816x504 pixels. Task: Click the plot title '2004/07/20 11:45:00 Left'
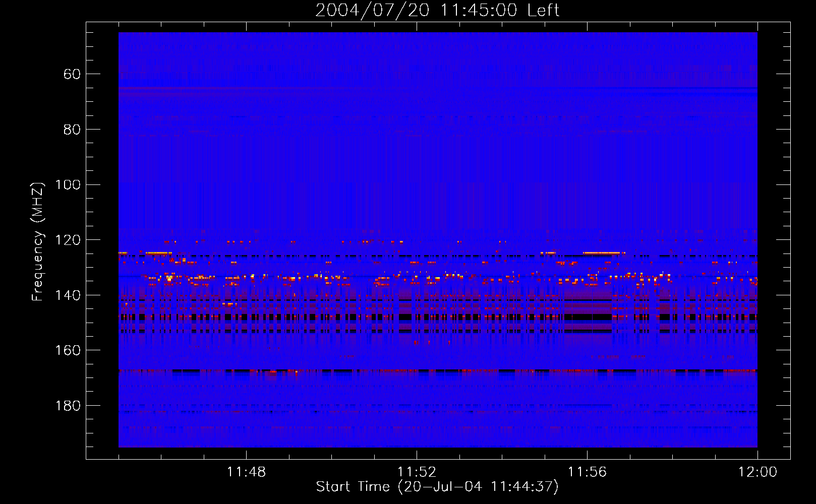pos(437,10)
